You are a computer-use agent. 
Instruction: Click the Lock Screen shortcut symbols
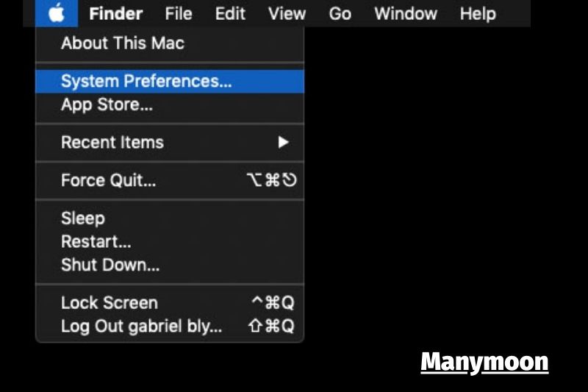(273, 302)
